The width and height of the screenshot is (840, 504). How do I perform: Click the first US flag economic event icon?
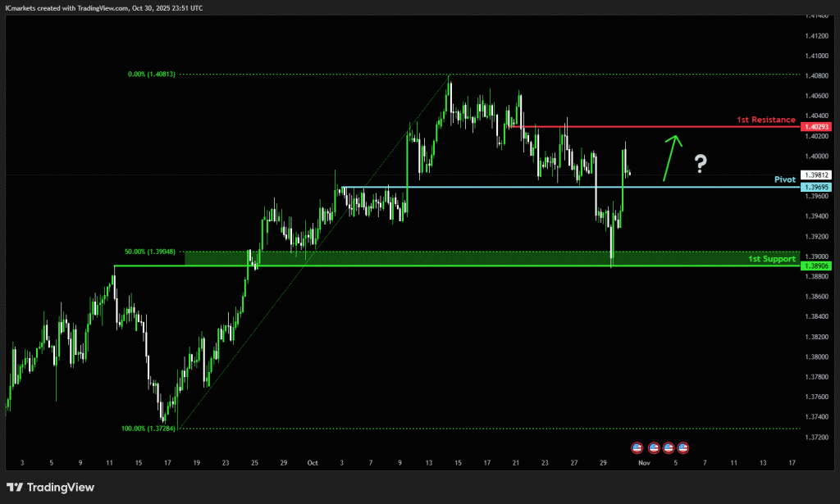pos(637,447)
